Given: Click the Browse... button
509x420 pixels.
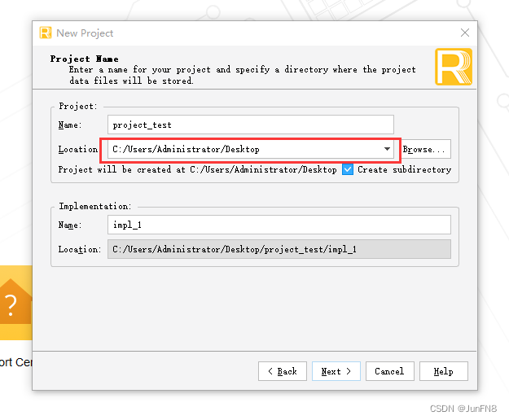Looking at the screenshot, I should [x=426, y=149].
